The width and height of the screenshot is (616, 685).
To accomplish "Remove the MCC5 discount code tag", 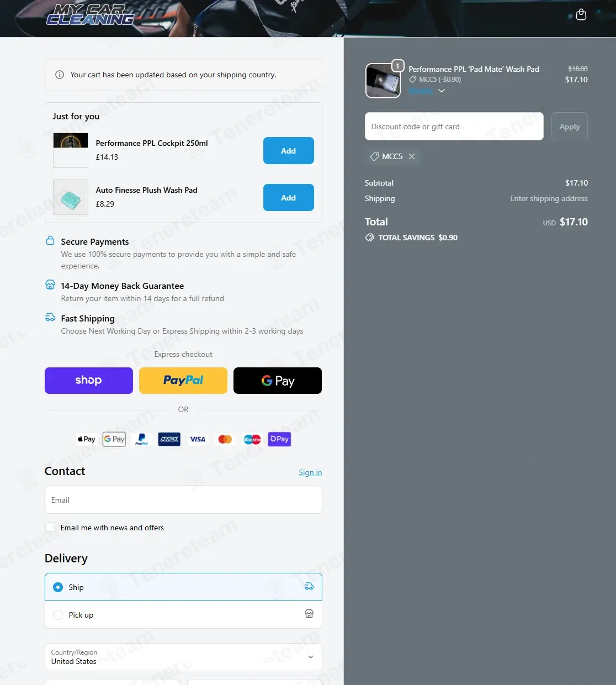I will [x=412, y=156].
